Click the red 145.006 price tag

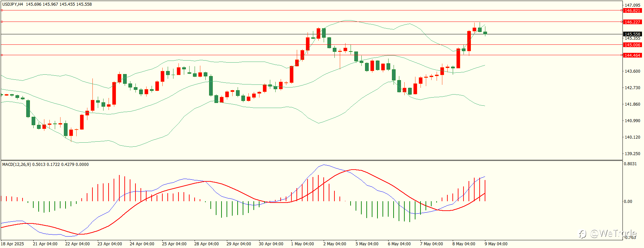(632, 45)
